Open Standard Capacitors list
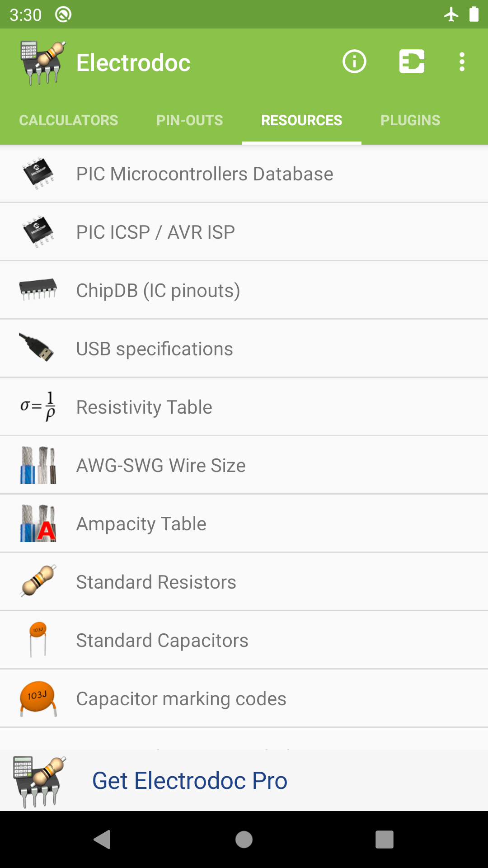This screenshot has height=868, width=488. coord(162,641)
